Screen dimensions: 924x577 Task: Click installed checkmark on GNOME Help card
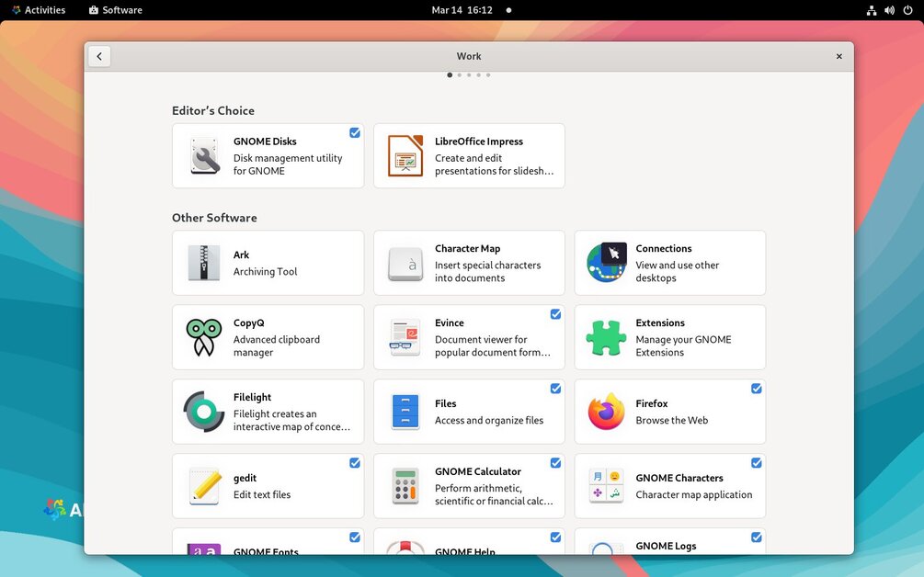point(555,537)
